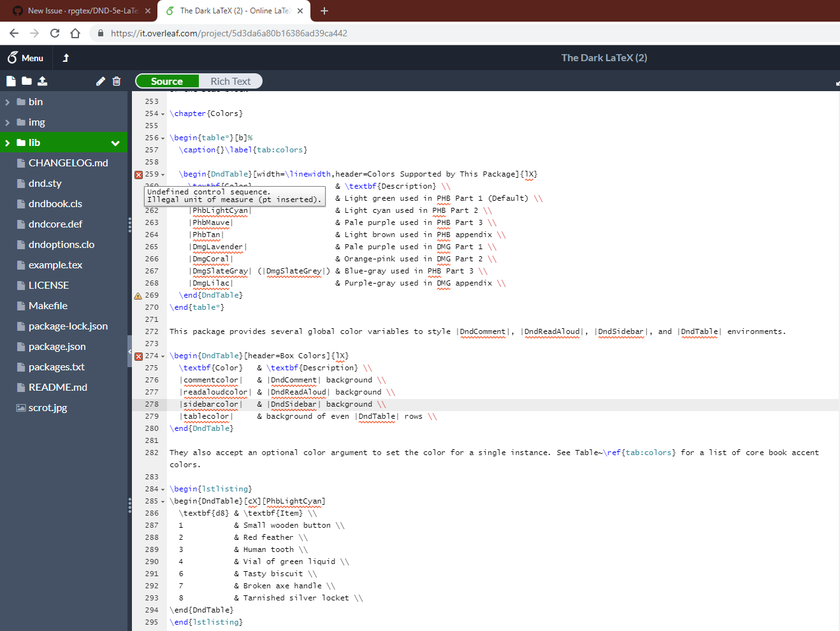840x631 pixels.
Task: Return to project list via the up arrow icon
Action: pyautogui.click(x=65, y=57)
